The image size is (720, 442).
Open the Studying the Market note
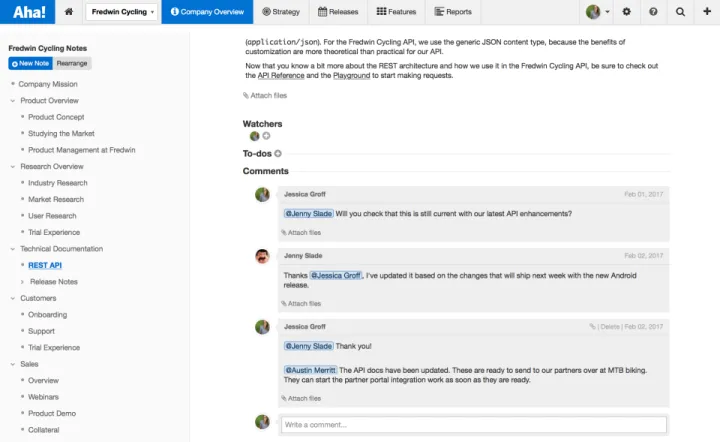click(x=61, y=134)
